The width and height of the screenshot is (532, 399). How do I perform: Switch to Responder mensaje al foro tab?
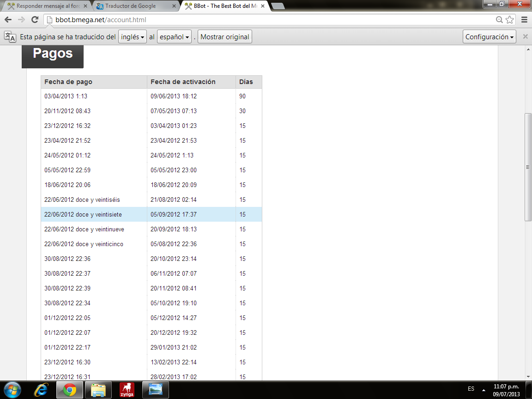(46, 6)
